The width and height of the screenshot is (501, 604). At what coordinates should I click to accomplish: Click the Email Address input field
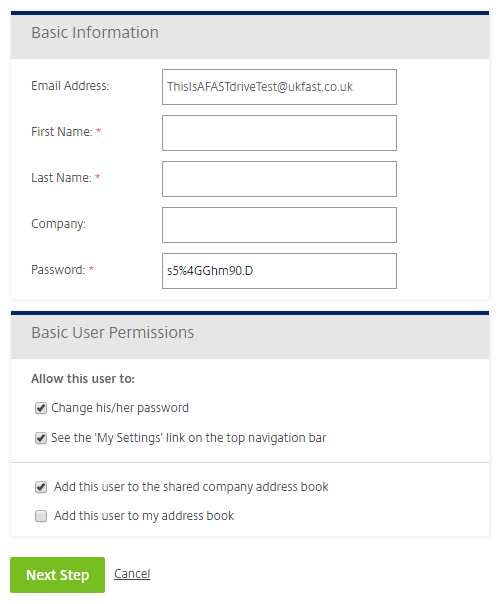(x=279, y=87)
